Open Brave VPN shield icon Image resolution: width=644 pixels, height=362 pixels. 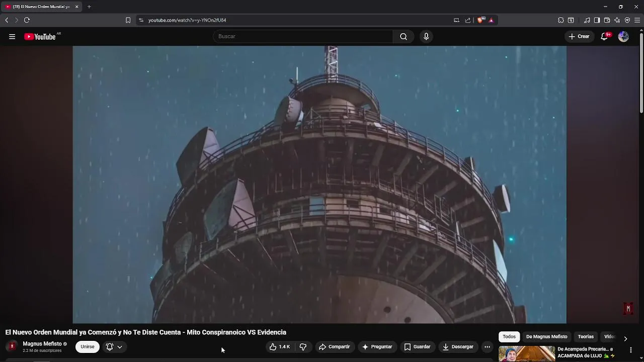(627, 20)
